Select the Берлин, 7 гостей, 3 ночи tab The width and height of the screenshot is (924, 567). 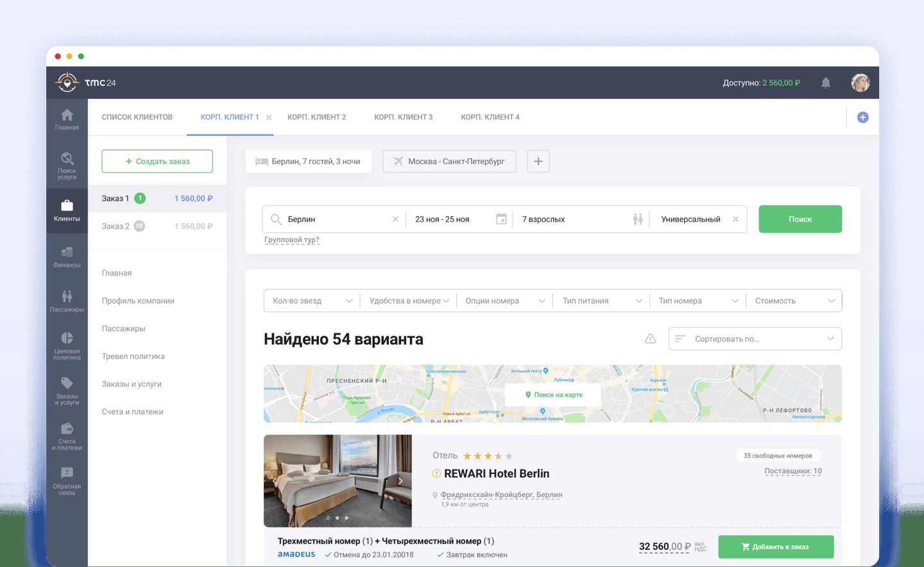click(x=309, y=161)
